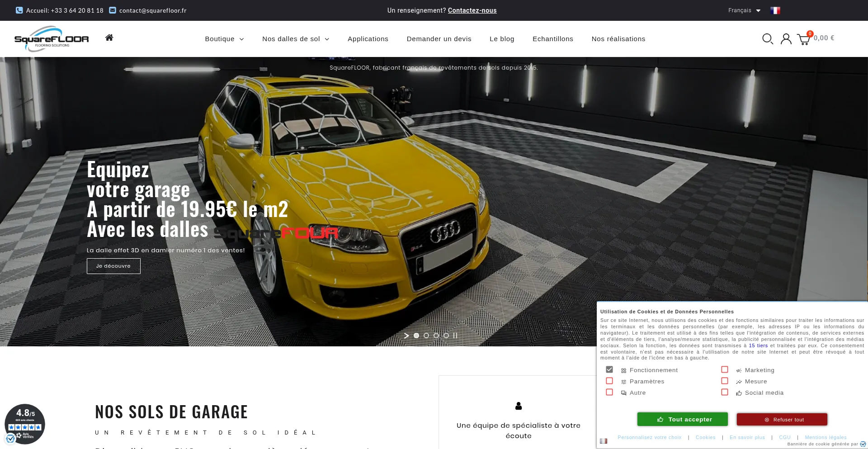Click the phone number +33 3 64 20 81 18
The height and width of the screenshot is (449, 868).
pos(77,10)
